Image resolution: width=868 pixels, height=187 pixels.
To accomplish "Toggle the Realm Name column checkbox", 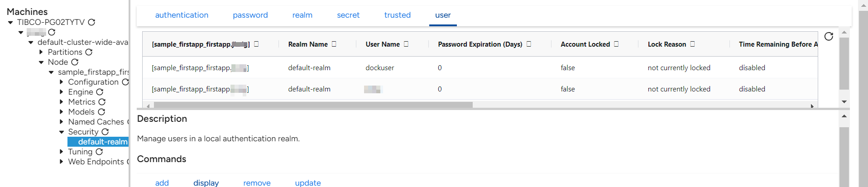I will click(334, 44).
